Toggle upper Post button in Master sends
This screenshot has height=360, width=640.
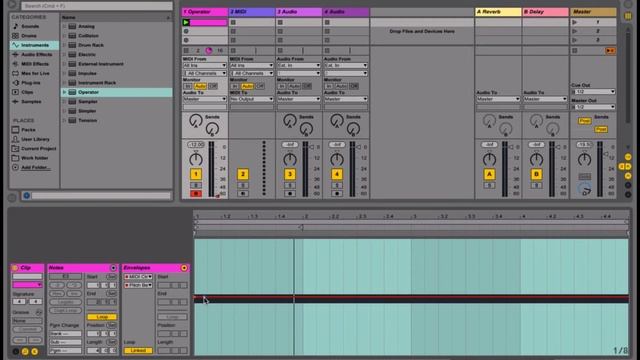584,121
